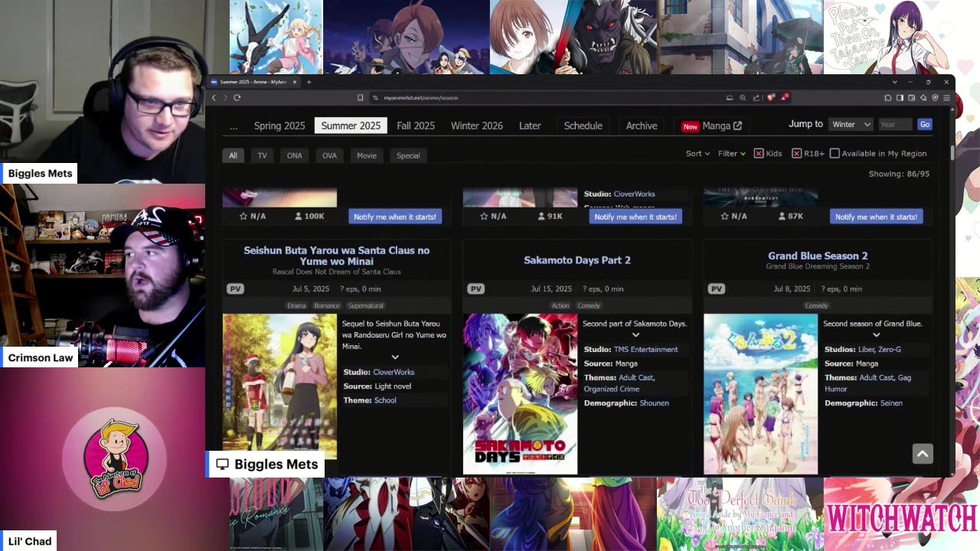The image size is (980, 551).
Task: Bookmark this page with the bookmark icon
Action: [361, 97]
